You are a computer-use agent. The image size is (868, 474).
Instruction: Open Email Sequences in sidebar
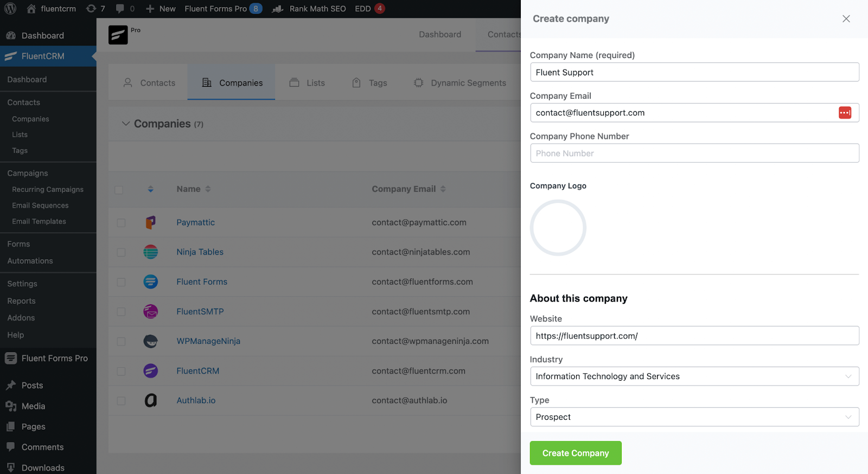click(x=40, y=206)
